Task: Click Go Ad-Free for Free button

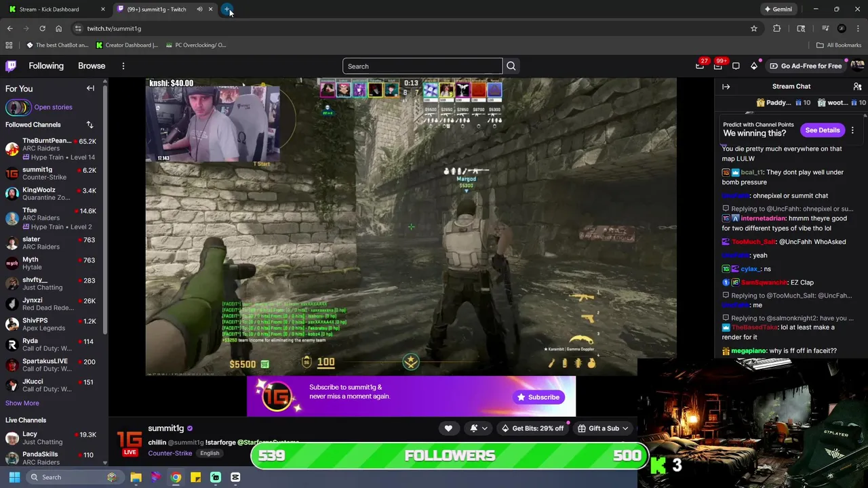Action: pyautogui.click(x=806, y=66)
